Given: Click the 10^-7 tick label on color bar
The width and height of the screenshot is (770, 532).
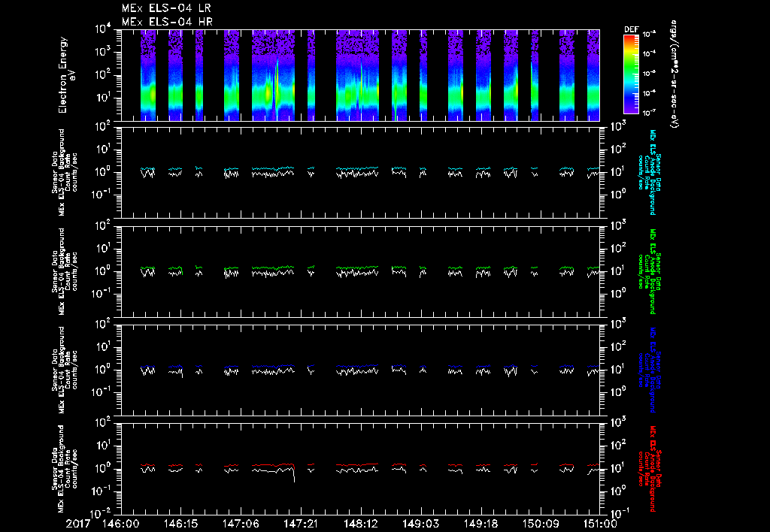Looking at the screenshot, I should coord(649,113).
